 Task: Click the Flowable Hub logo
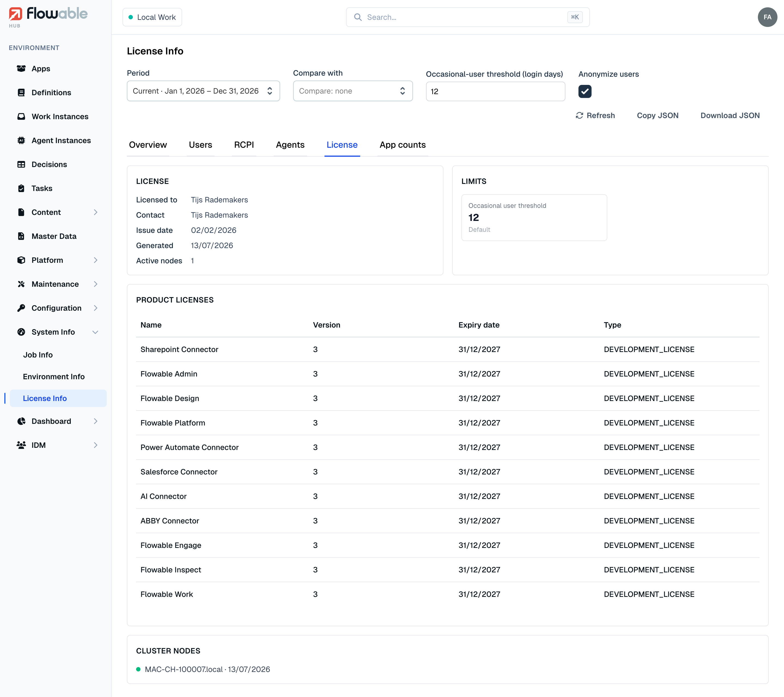click(x=48, y=17)
